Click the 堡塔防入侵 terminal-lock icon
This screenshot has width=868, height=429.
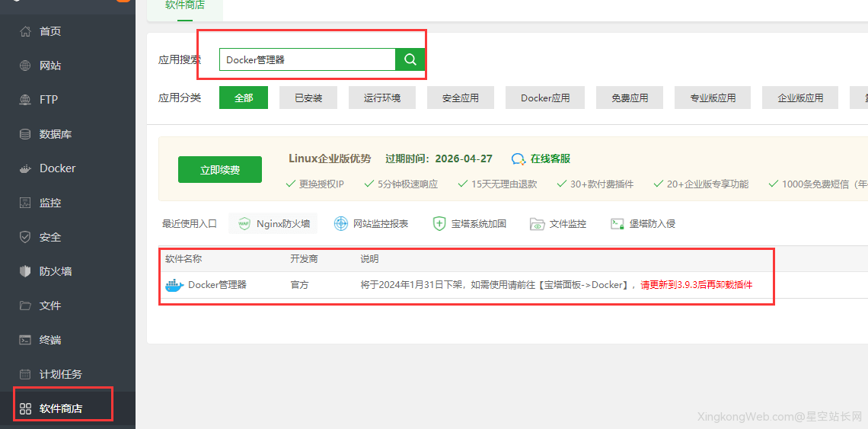(617, 224)
